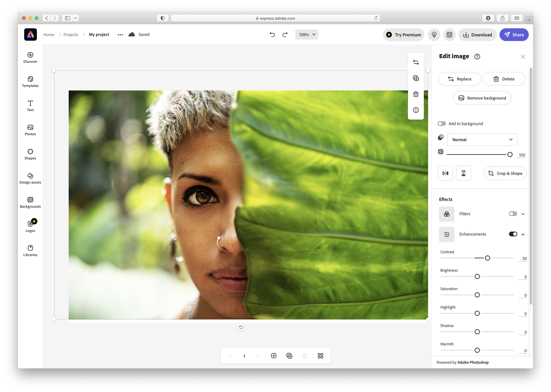Delete image using canvas toolbar trash icon
This screenshot has height=392, width=551.
tap(416, 94)
